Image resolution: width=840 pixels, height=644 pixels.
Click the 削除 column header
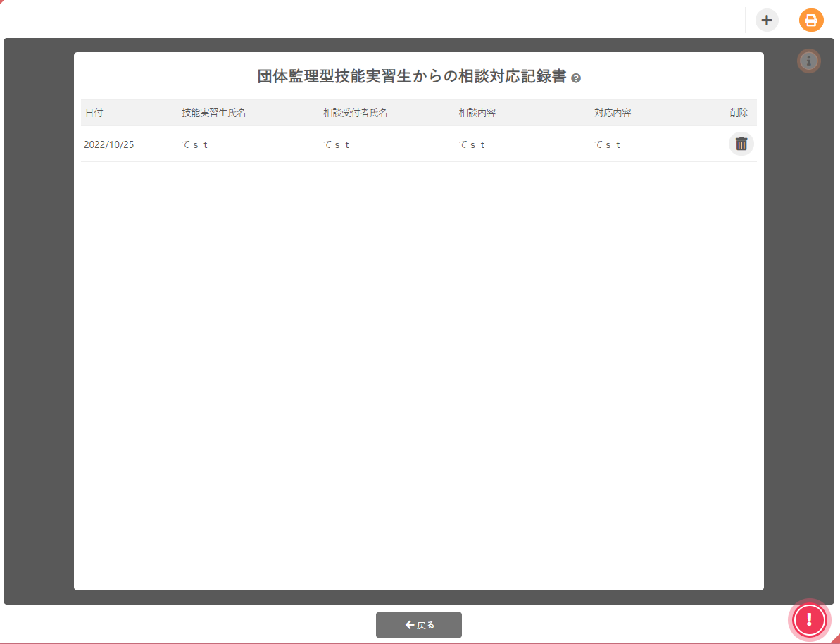coord(739,113)
